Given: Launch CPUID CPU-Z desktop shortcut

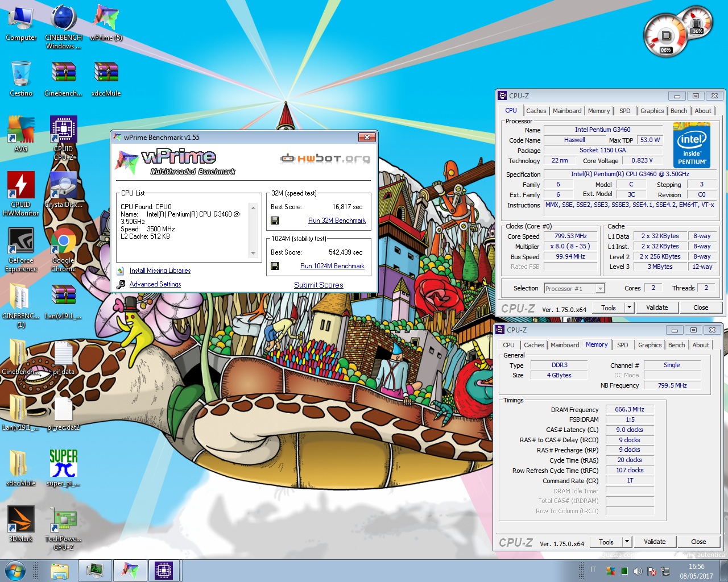Looking at the screenshot, I should [x=63, y=138].
